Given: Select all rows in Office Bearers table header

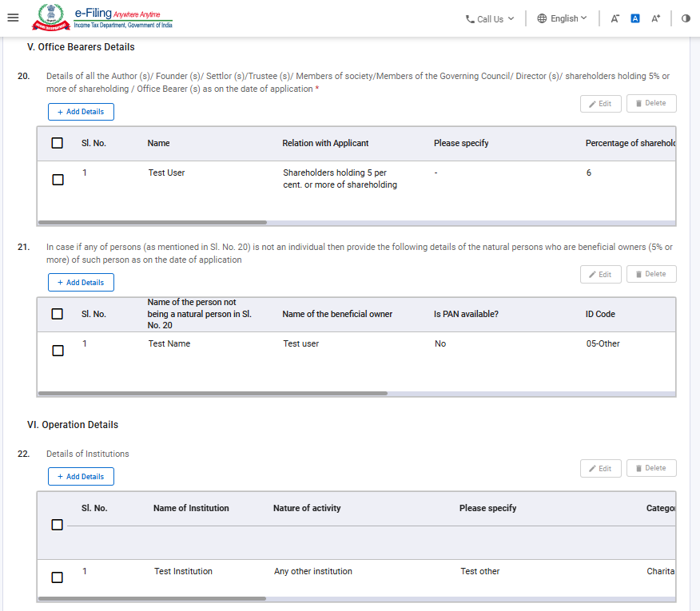Looking at the screenshot, I should (58, 143).
